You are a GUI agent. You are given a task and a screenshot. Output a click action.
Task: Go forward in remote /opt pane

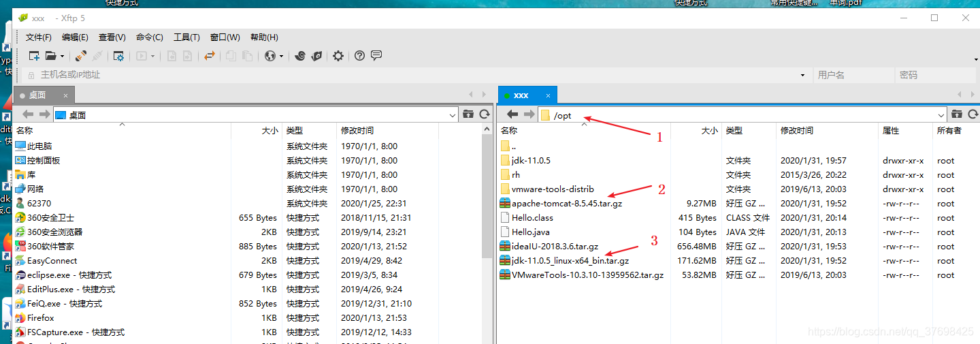529,114
